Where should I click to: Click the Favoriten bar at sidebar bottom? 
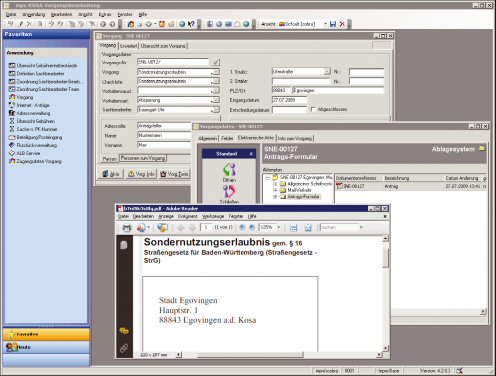(x=46, y=334)
